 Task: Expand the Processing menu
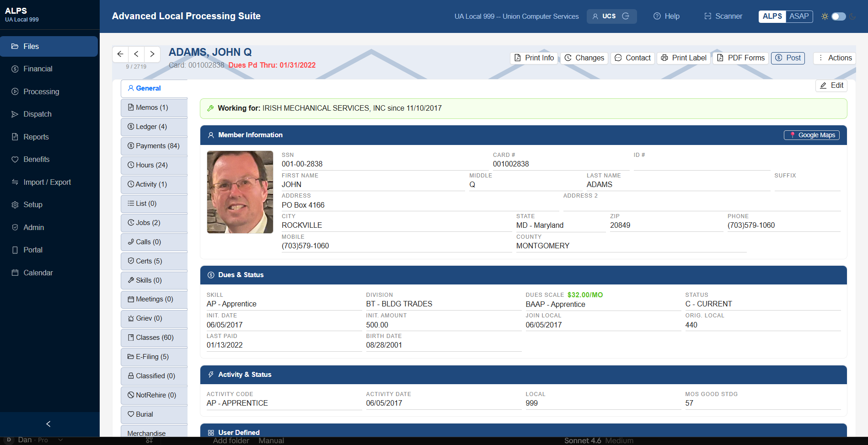click(49, 92)
